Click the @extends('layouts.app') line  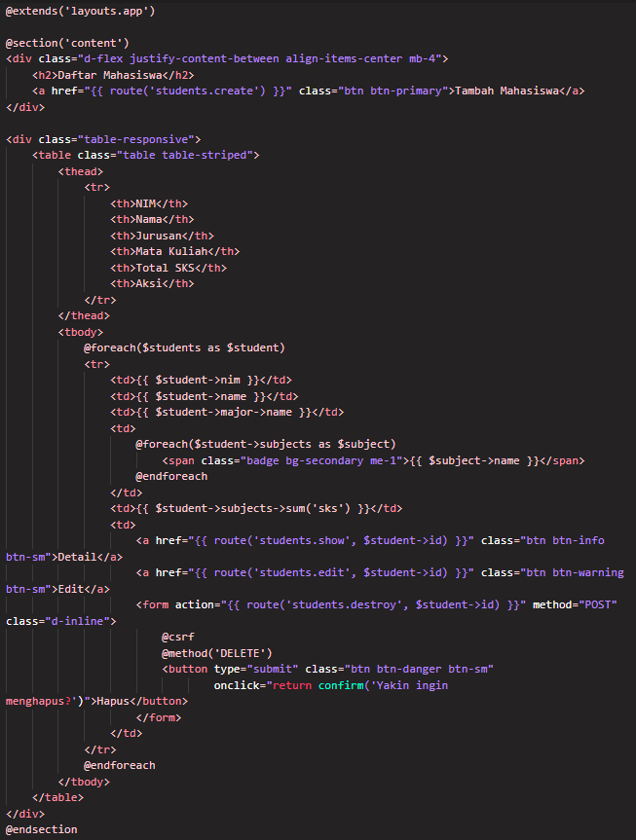tap(81, 11)
